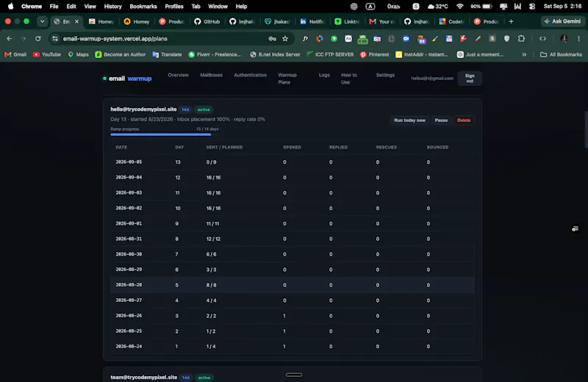588x382 pixels.
Task: Pause the hello@trycodemypixel.site plan
Action: (441, 120)
